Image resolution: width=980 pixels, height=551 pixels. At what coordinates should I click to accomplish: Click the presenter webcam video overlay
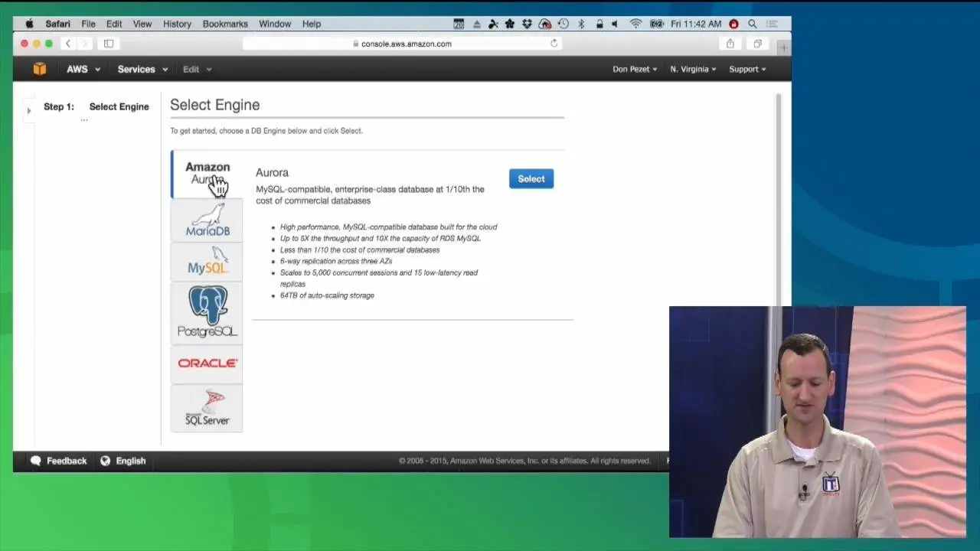pos(818,422)
